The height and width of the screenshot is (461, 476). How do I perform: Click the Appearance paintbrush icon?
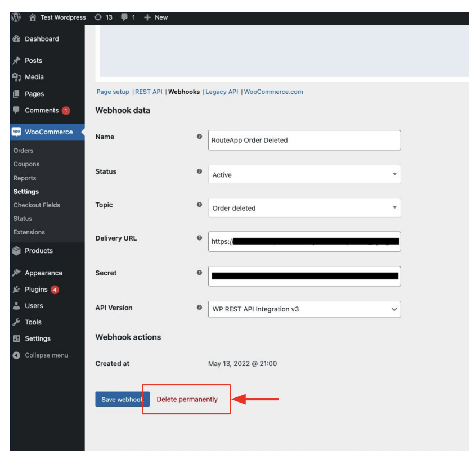click(x=16, y=273)
